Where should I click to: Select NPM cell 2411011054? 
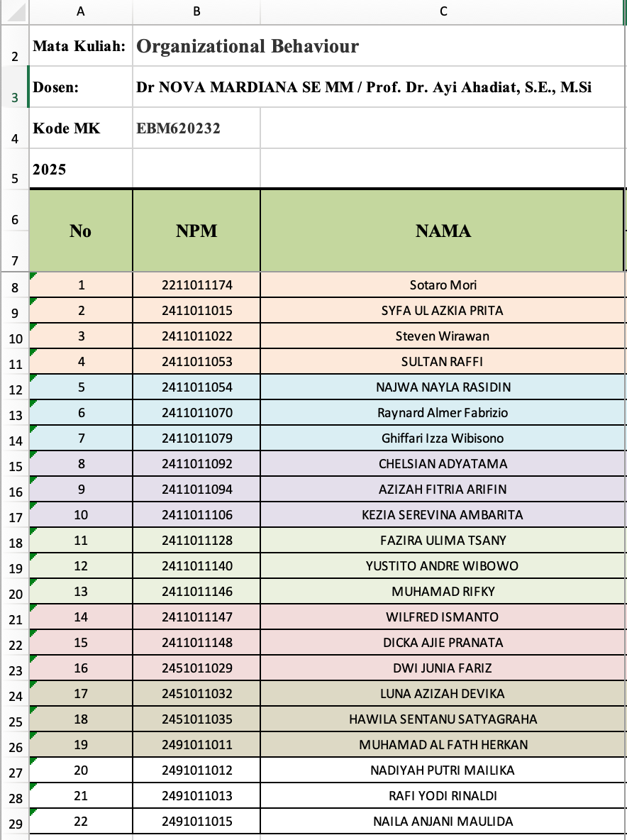pyautogui.click(x=196, y=387)
